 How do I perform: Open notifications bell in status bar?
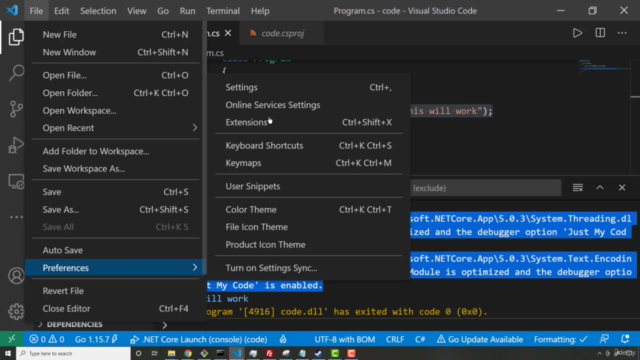pos(625,339)
